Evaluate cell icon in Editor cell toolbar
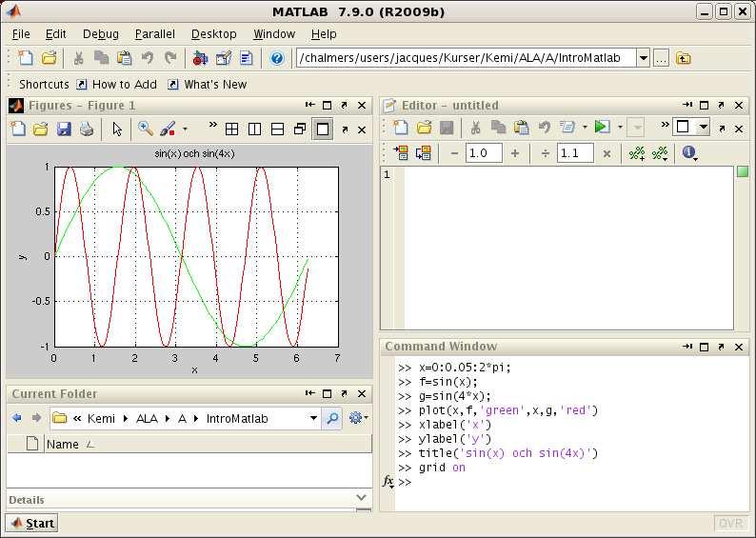Screen dimensions: 756x538 [x=401, y=153]
